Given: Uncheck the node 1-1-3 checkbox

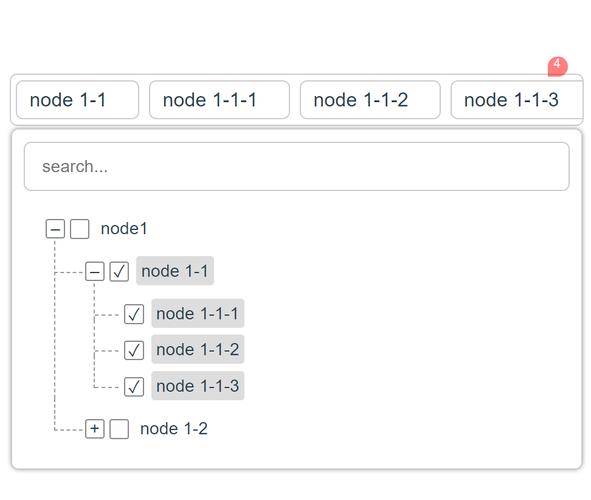Looking at the screenshot, I should 134,387.
